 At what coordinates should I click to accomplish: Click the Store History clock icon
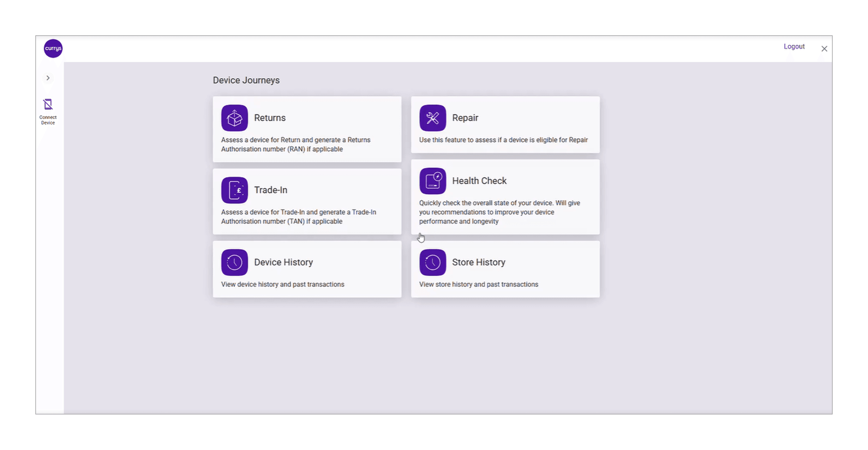coord(432,262)
